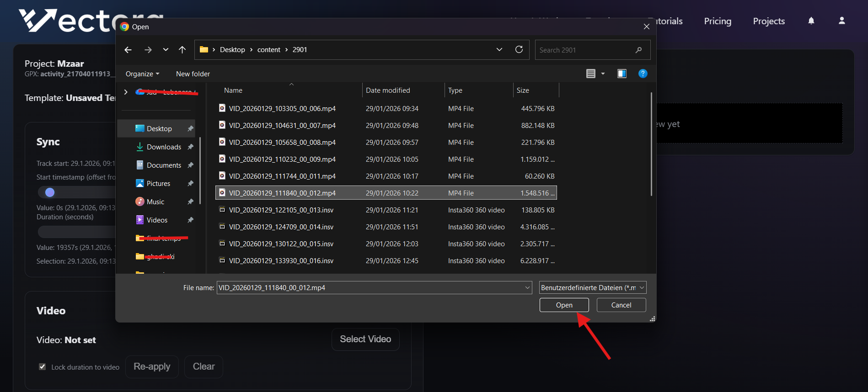The width and height of the screenshot is (868, 392).
Task: Select VID_20260129_104631_00_007.mp4 file
Action: click(x=386, y=126)
